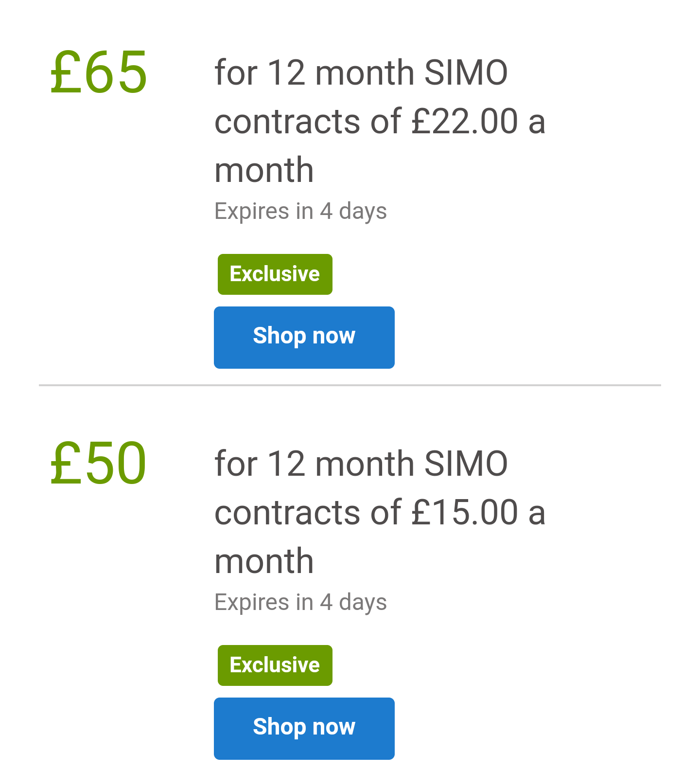Click the word SIMO in the £65 offer
This screenshot has height=771, width=700.
[x=466, y=72]
